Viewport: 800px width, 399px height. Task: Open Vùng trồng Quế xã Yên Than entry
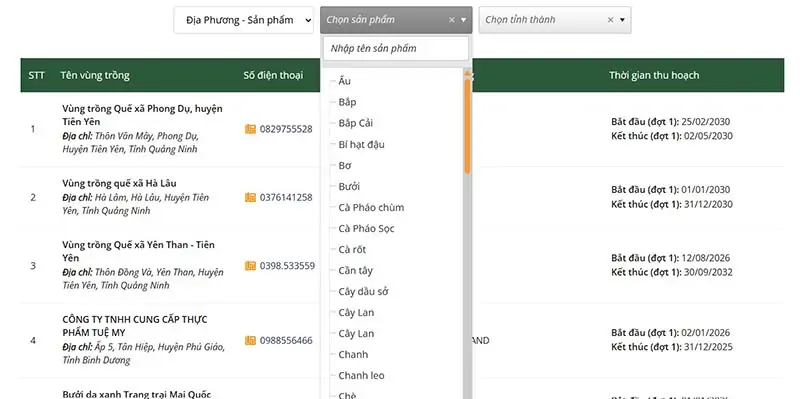coord(138,252)
